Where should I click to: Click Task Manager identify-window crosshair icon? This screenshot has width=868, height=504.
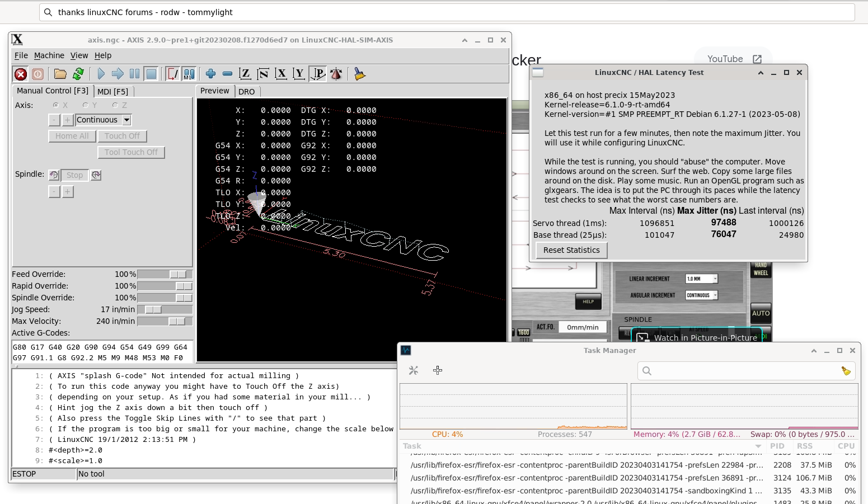tap(438, 370)
